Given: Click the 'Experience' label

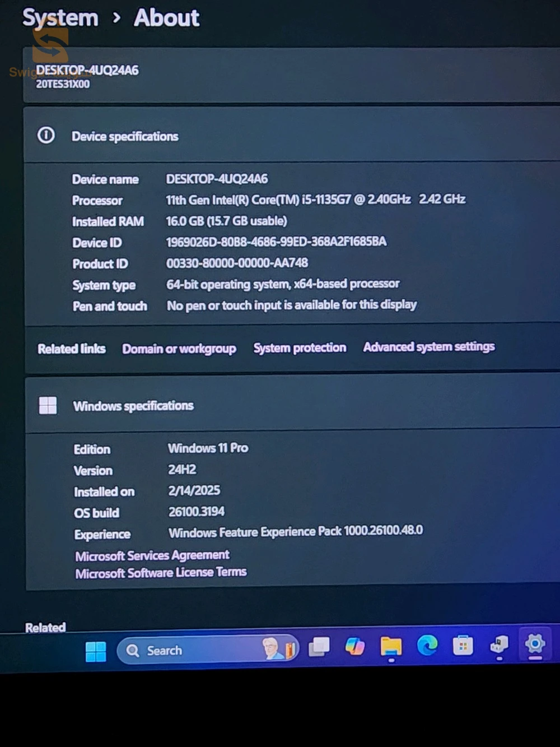Looking at the screenshot, I should (102, 535).
